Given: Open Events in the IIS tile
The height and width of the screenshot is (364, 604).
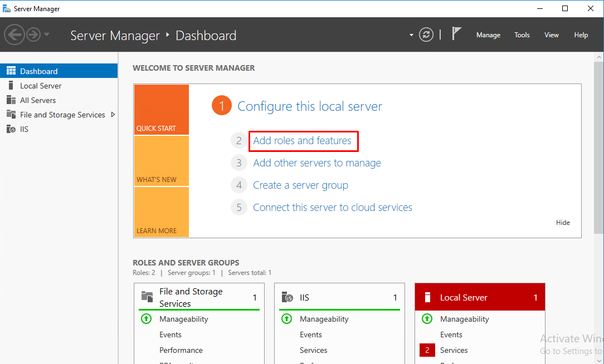Looking at the screenshot, I should (311, 335).
